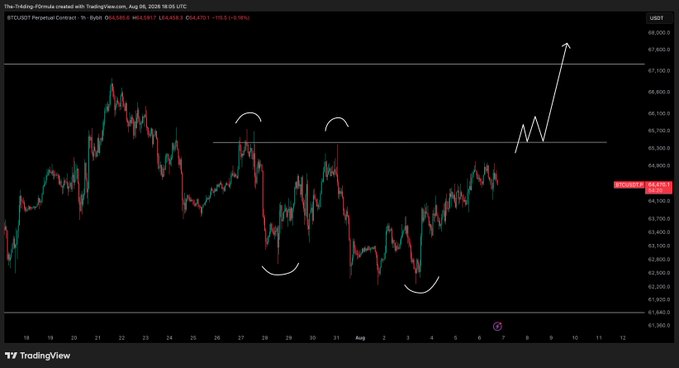Click the header text mentioning TradingView.com

tap(95, 6)
